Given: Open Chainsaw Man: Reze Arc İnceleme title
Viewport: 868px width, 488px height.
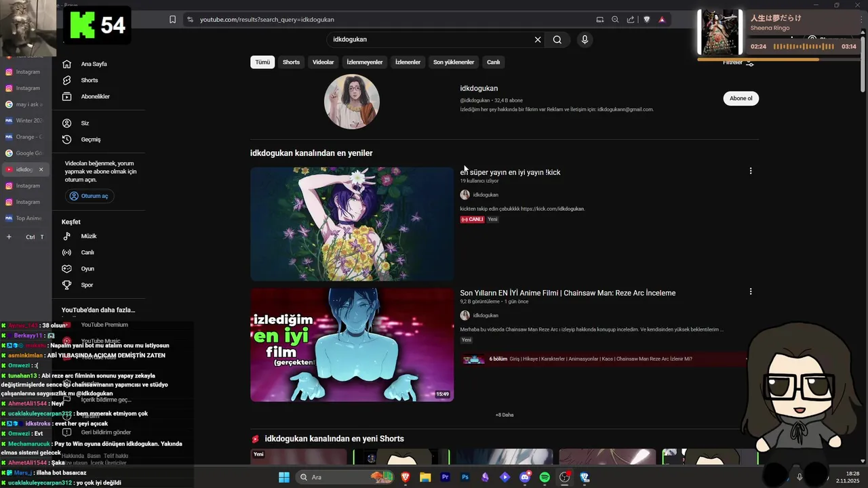Looking at the screenshot, I should coord(568,293).
